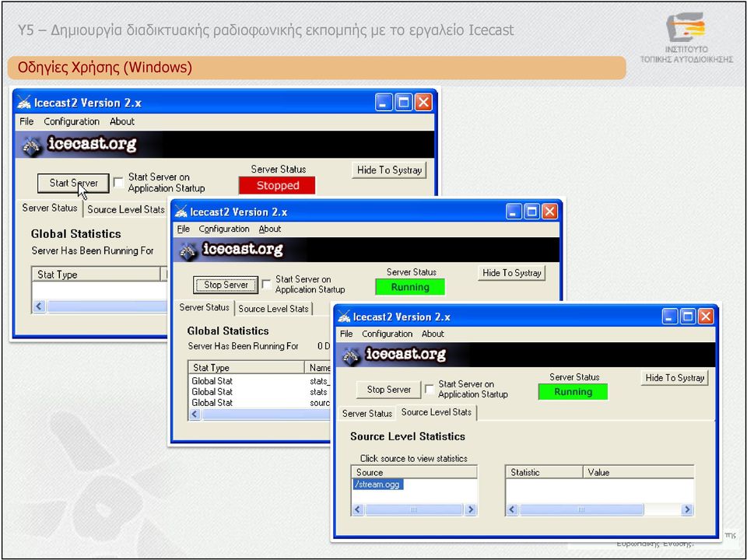This screenshot has width=747, height=560.
Task: Click left scroll arrow under the Statistic list
Action: [x=512, y=509]
